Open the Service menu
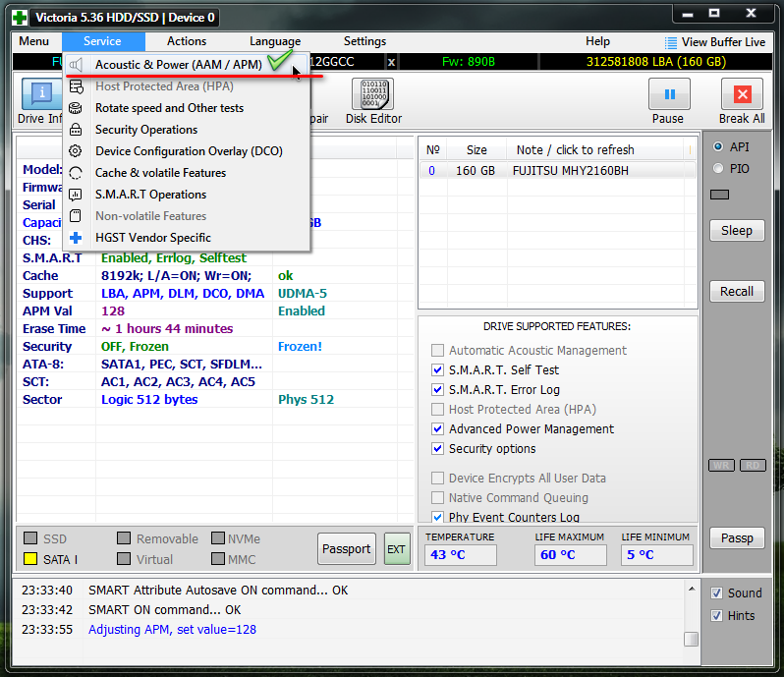The image size is (784, 677). click(103, 41)
